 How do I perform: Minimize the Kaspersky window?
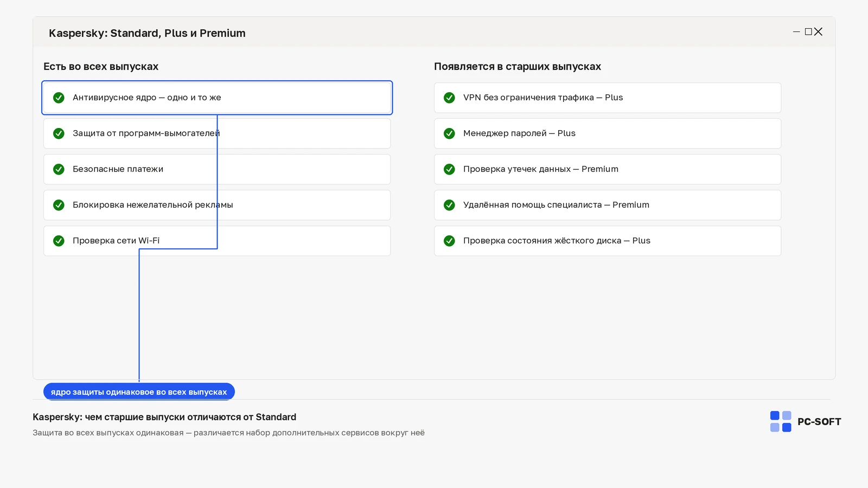click(796, 32)
